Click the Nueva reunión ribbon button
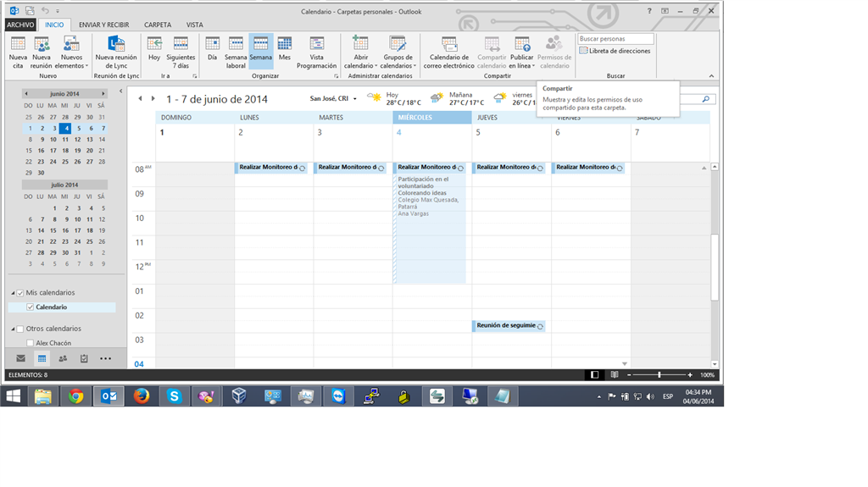868x487 pixels. point(41,53)
